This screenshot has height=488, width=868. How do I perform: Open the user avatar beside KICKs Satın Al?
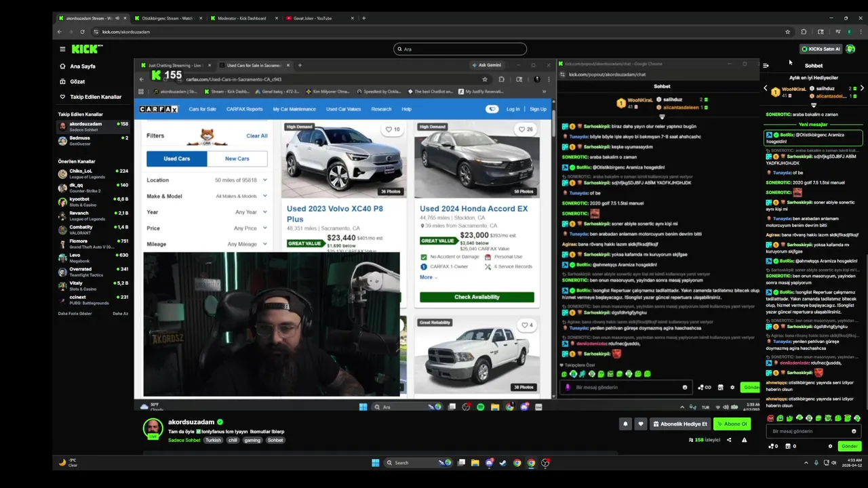coord(850,49)
